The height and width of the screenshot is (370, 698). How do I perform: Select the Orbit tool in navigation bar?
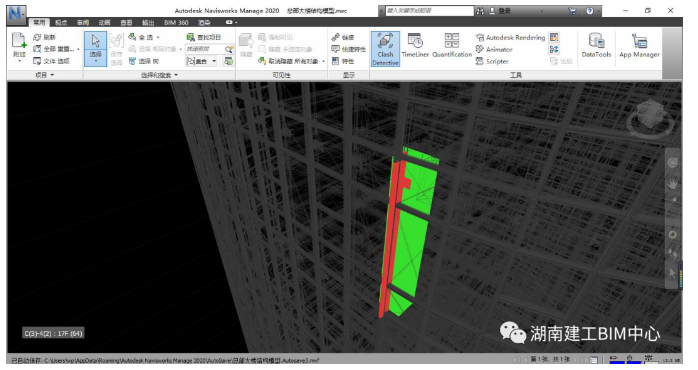673,235
